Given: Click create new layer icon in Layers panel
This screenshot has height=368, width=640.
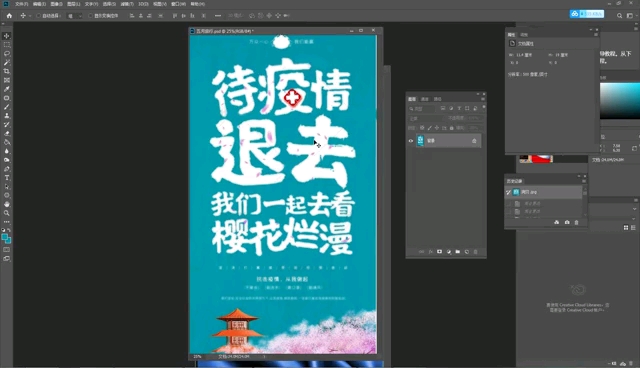Looking at the screenshot, I should click(467, 252).
